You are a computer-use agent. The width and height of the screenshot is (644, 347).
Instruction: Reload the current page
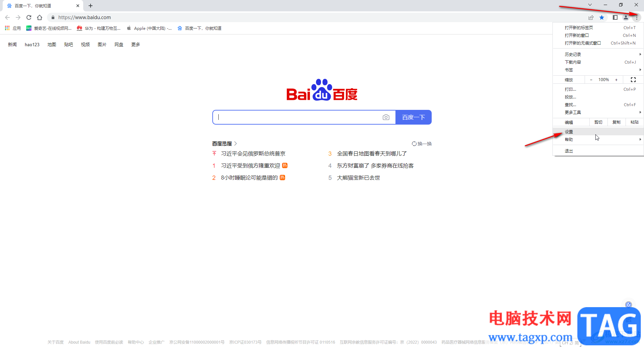[29, 17]
